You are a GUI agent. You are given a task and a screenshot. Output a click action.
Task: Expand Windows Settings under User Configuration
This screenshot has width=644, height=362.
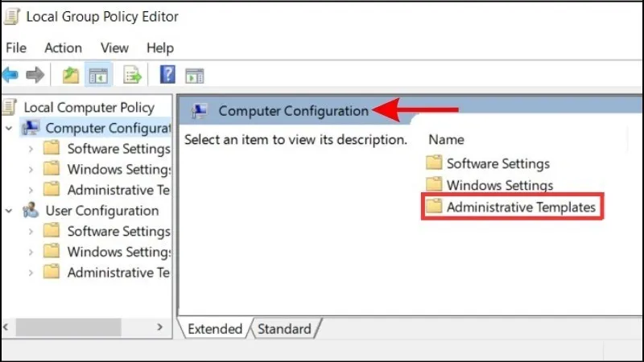(31, 252)
